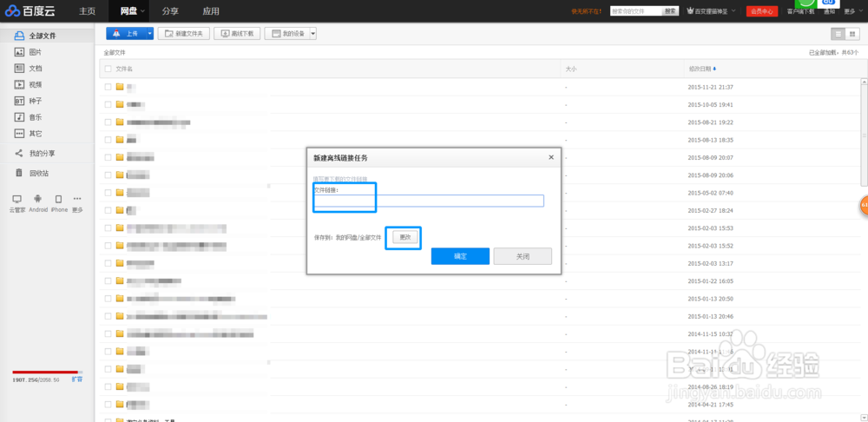Go to the 主页 tab
The width and height of the screenshot is (868, 422).
(x=87, y=11)
